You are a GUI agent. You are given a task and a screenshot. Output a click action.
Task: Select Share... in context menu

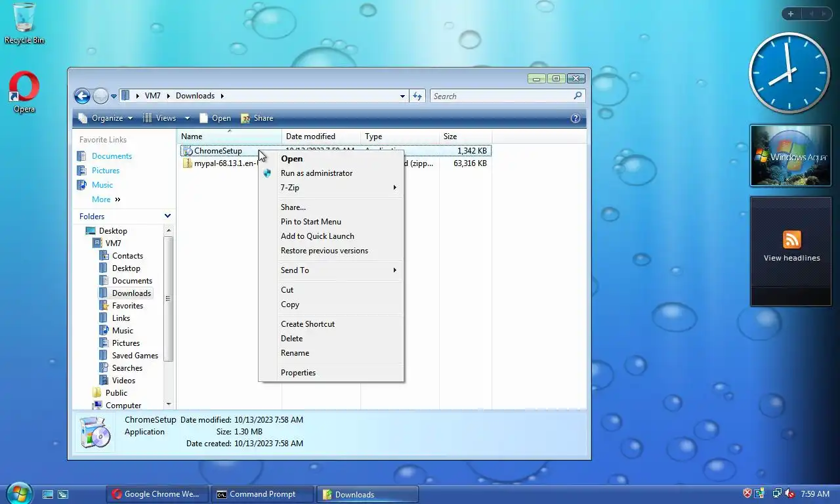[x=331, y=207]
